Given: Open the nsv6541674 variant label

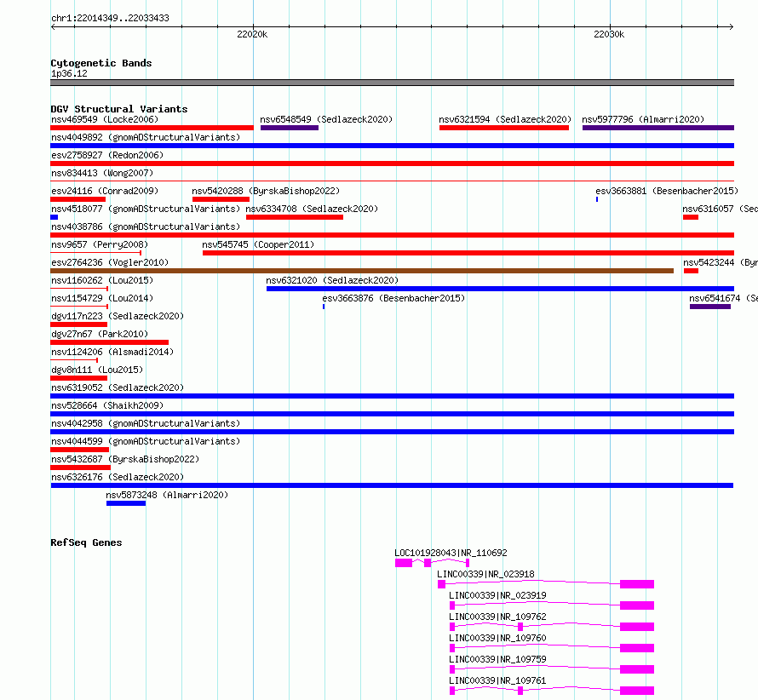Looking at the screenshot, I should pyautogui.click(x=723, y=298).
